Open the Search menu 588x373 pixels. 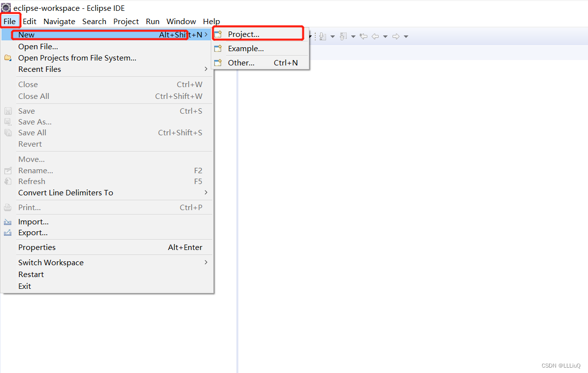tap(94, 21)
